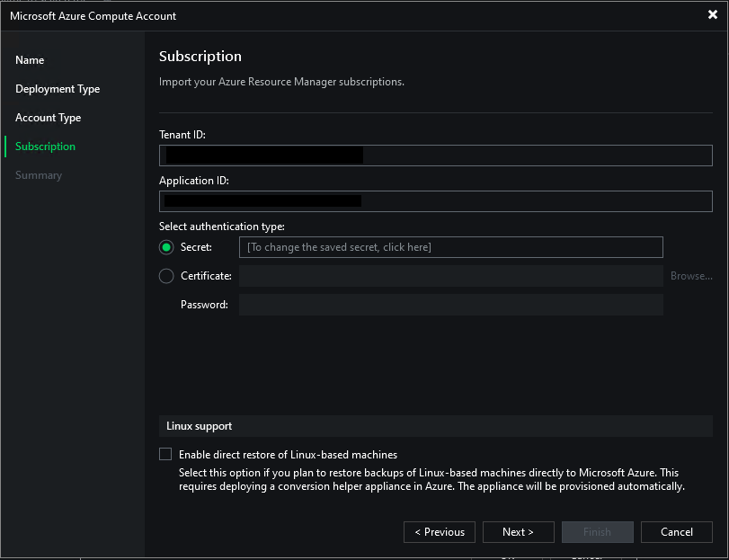Image resolution: width=729 pixels, height=560 pixels.
Task: Proceed with the Next button
Action: coord(518,532)
